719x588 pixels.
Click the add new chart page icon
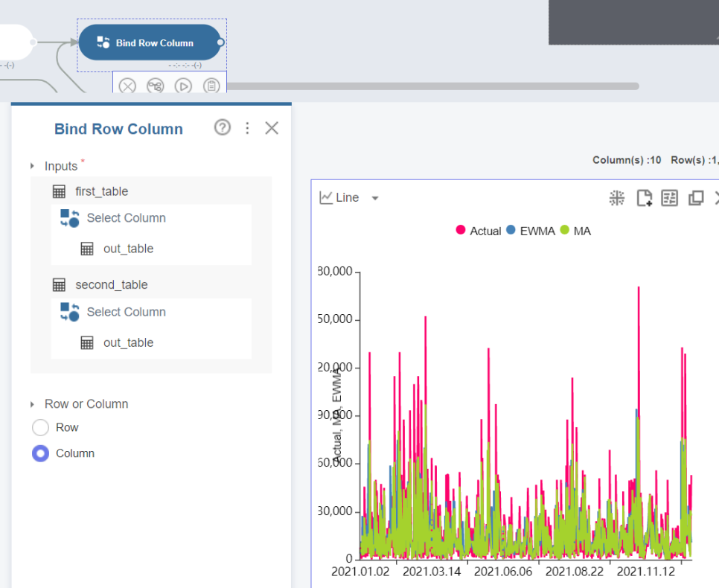[645, 198]
